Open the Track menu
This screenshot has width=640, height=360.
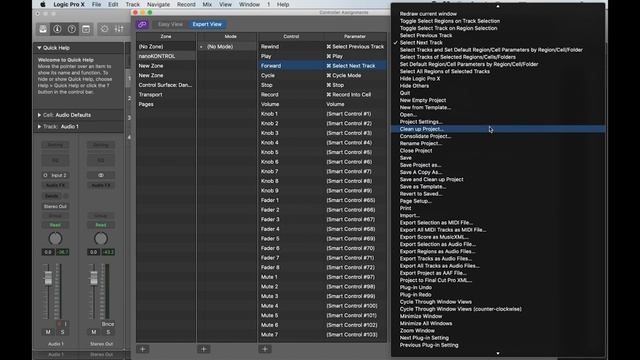pyautogui.click(x=133, y=4)
